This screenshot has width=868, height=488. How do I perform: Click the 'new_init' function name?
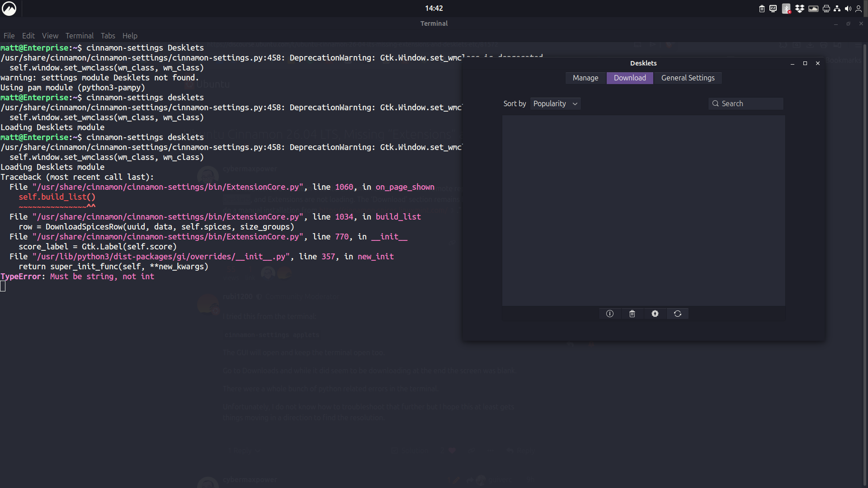pyautogui.click(x=376, y=257)
